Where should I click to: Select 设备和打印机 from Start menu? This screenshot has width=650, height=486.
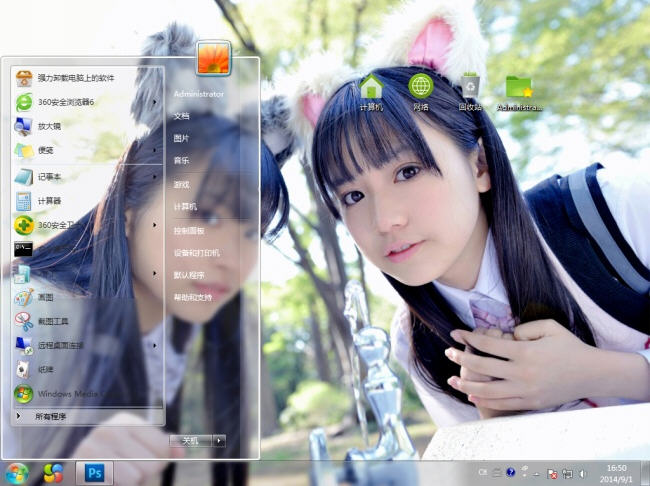197,253
